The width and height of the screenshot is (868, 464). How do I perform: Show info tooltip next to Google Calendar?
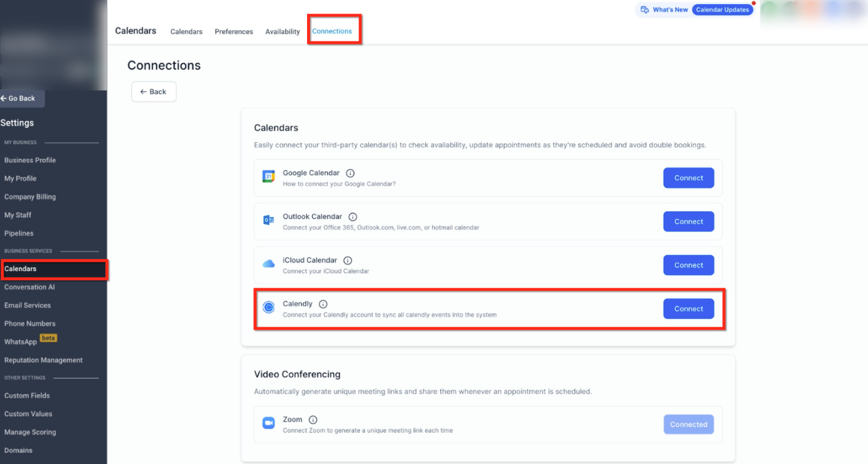click(350, 173)
